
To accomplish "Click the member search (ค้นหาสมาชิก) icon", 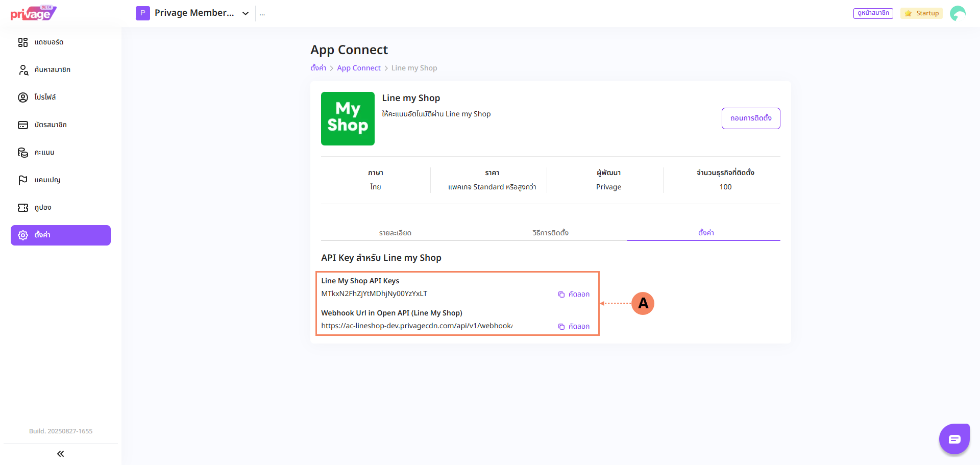I will click(23, 70).
